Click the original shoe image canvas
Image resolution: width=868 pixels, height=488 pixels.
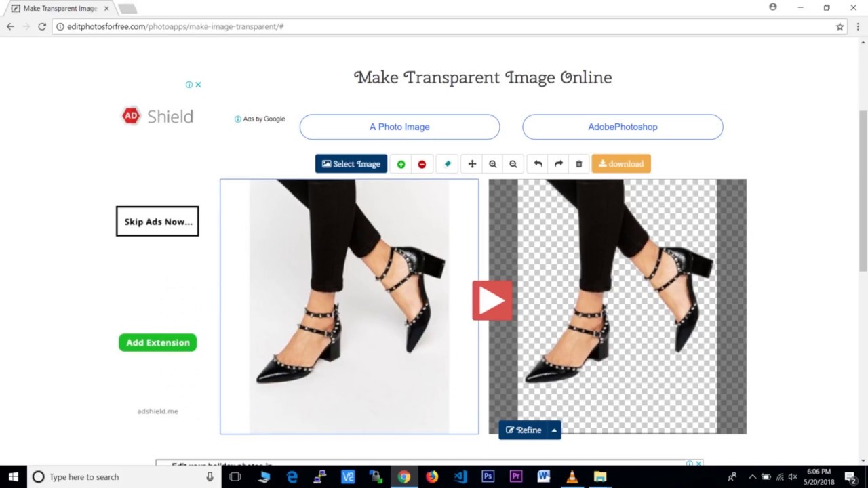[349, 306]
